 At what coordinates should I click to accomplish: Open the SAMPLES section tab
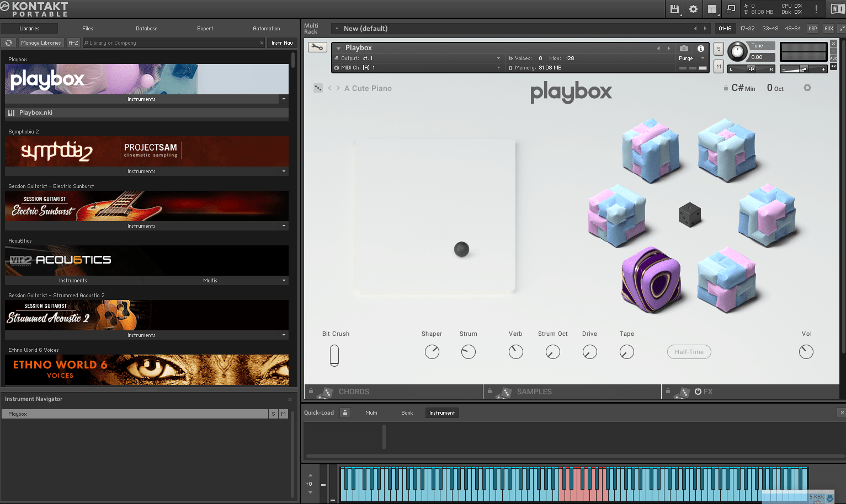click(572, 392)
